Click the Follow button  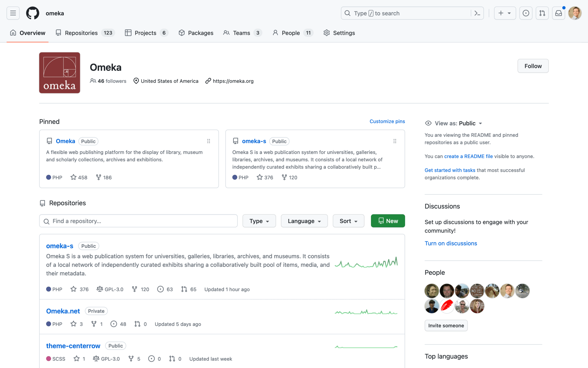(x=533, y=66)
